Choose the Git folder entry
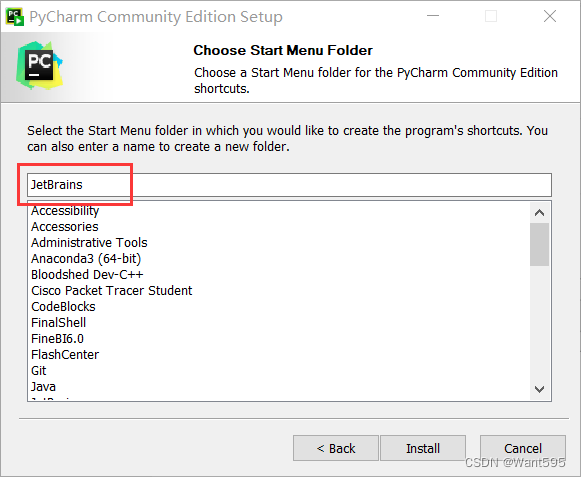Screen dimensions: 581x477 [x=39, y=370]
